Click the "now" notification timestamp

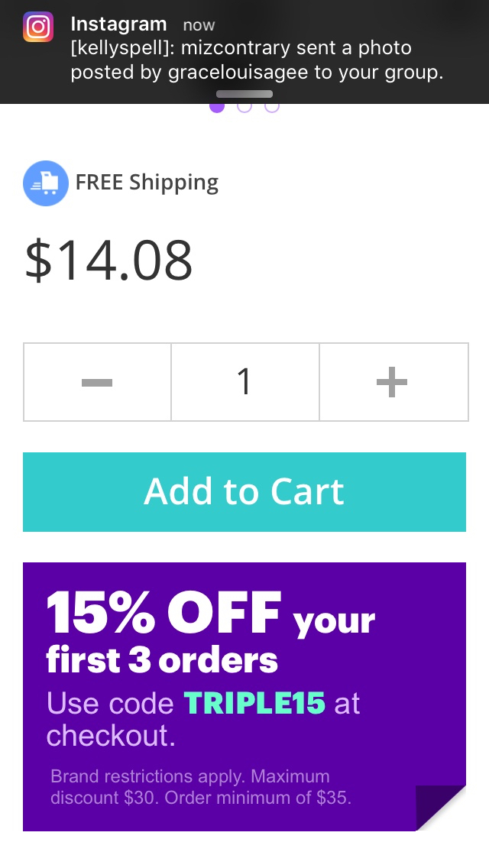pyautogui.click(x=199, y=25)
